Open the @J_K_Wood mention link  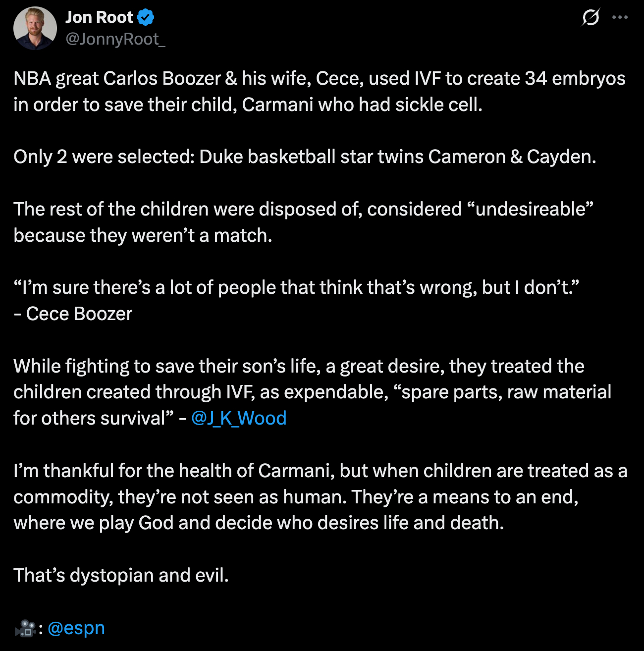point(239,418)
